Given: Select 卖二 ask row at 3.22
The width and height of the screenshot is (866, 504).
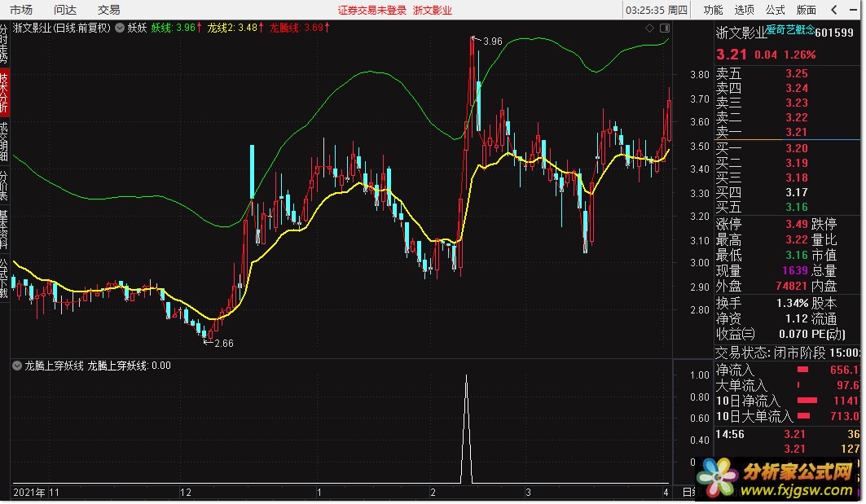Looking at the screenshot, I should (788, 117).
